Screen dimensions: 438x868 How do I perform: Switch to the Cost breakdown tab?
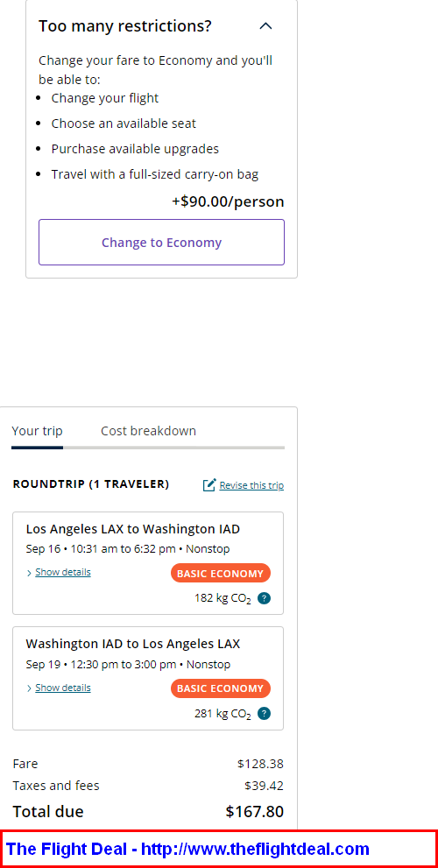[148, 431]
